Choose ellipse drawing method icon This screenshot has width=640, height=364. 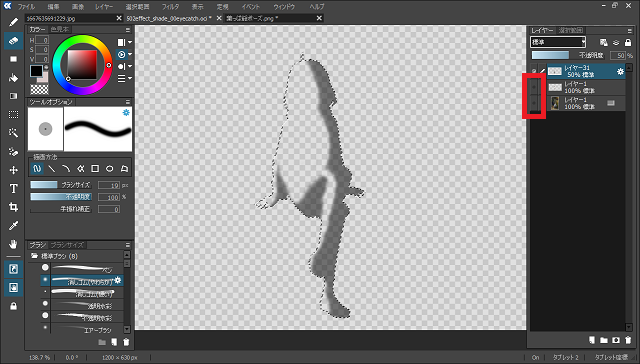click(x=110, y=168)
